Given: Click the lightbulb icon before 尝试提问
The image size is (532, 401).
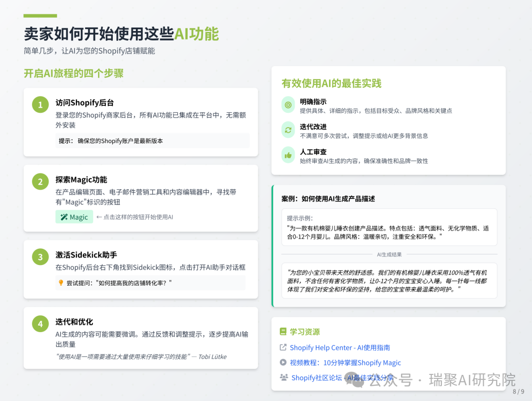Looking at the screenshot, I should 61,283.
